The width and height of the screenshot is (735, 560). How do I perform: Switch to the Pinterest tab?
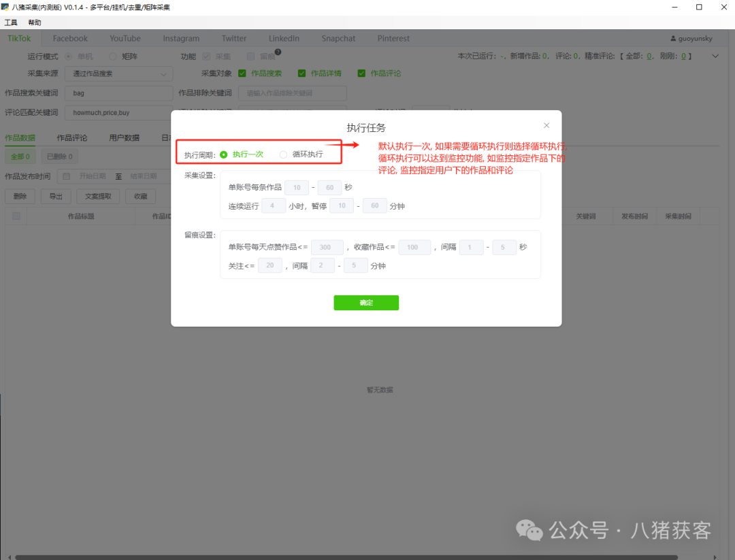click(x=394, y=38)
